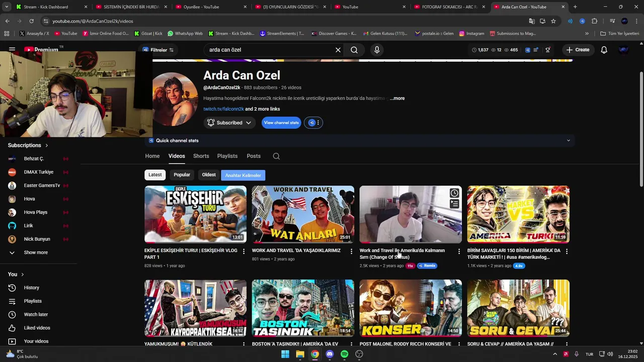The height and width of the screenshot is (362, 644).
Task: Open File Explorer from the taskbar
Action: click(300, 354)
